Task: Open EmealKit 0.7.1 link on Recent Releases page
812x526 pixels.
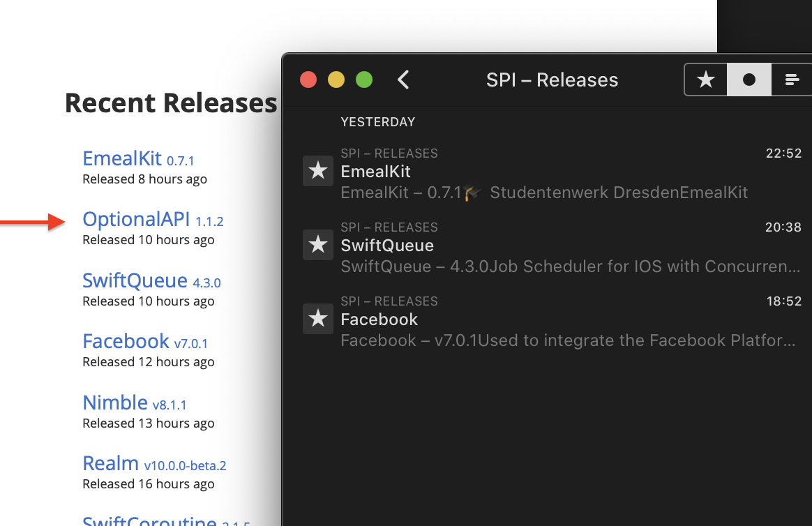Action: (x=138, y=158)
